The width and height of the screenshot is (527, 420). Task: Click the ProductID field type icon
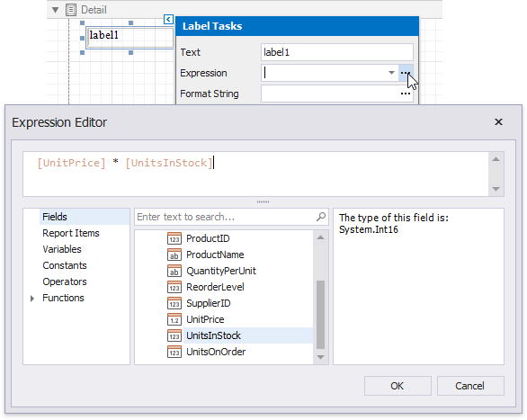174,238
